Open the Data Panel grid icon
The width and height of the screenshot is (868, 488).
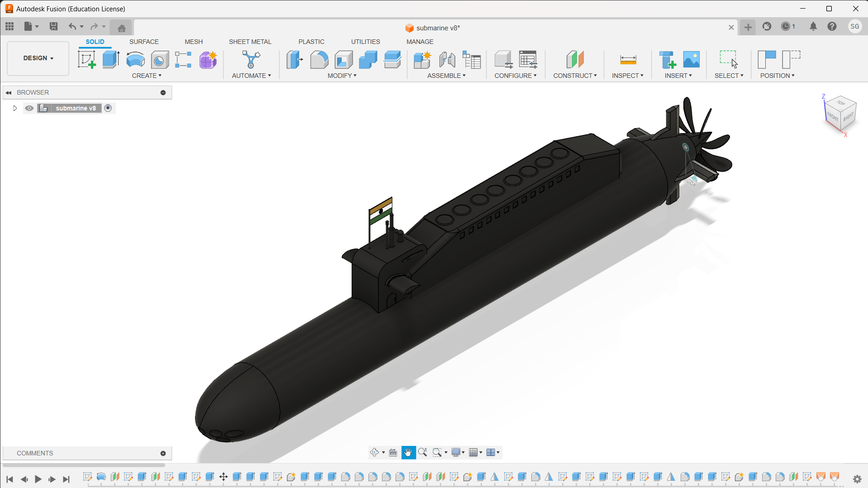pyautogui.click(x=10, y=26)
